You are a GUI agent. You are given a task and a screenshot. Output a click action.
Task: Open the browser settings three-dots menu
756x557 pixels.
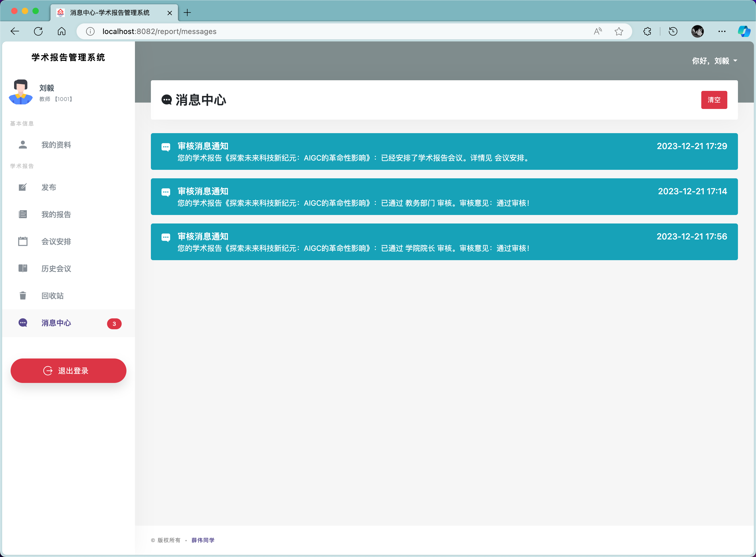[x=722, y=31]
